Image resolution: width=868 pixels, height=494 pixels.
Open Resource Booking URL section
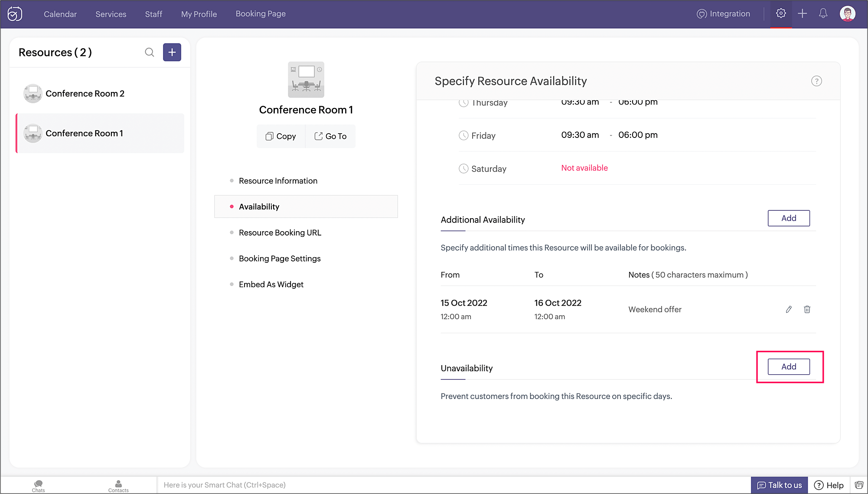(x=280, y=233)
